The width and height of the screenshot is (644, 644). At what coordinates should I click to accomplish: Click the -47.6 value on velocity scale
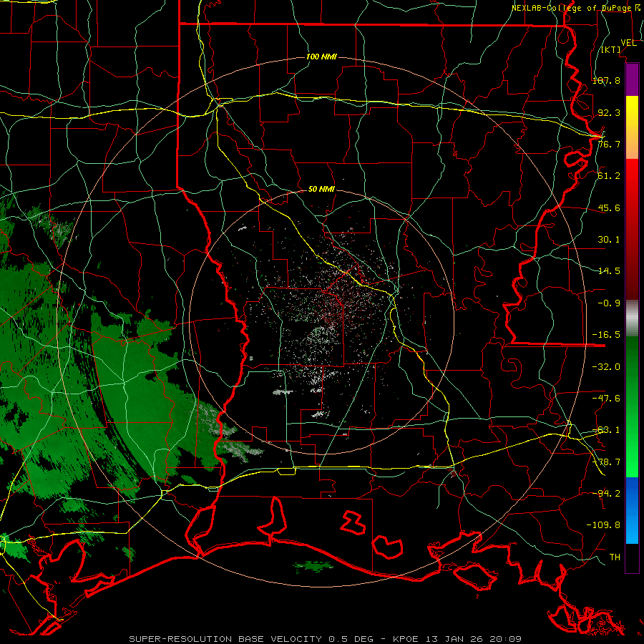(606, 399)
